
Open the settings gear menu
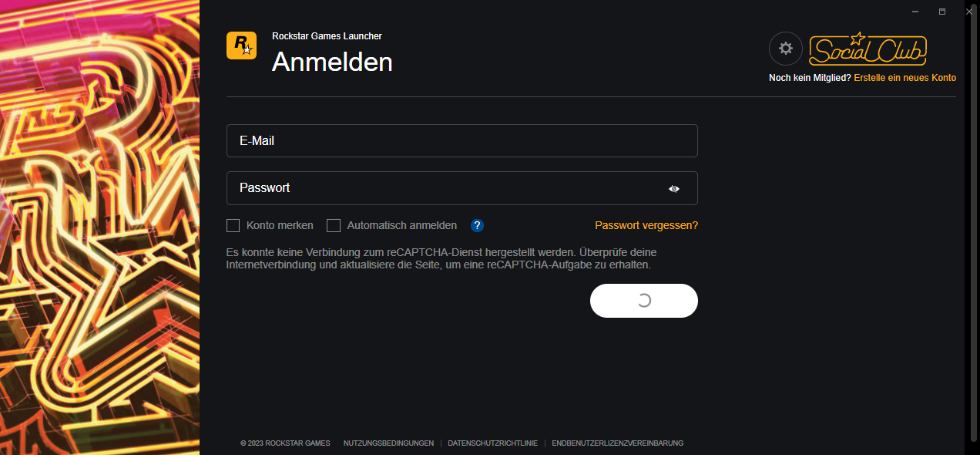(785, 48)
